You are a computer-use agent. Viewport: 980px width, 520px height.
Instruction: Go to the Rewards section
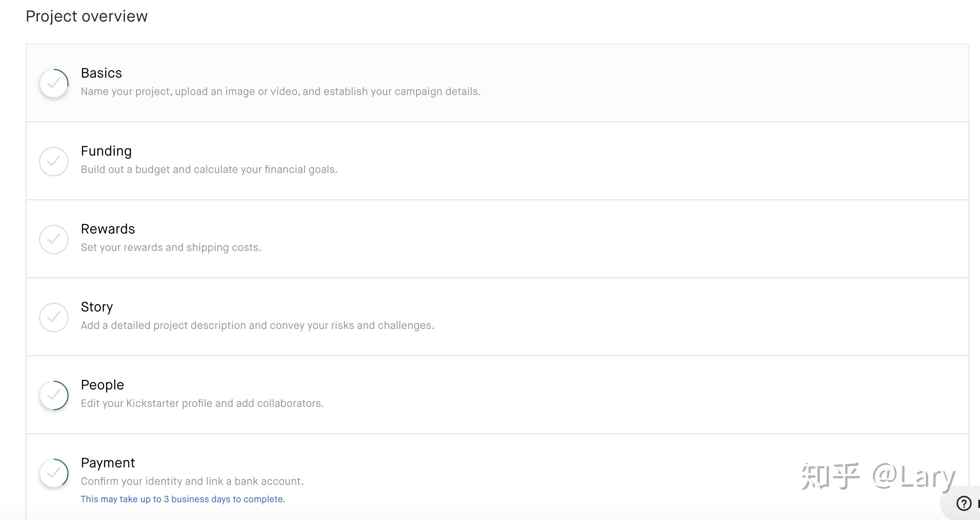108,229
